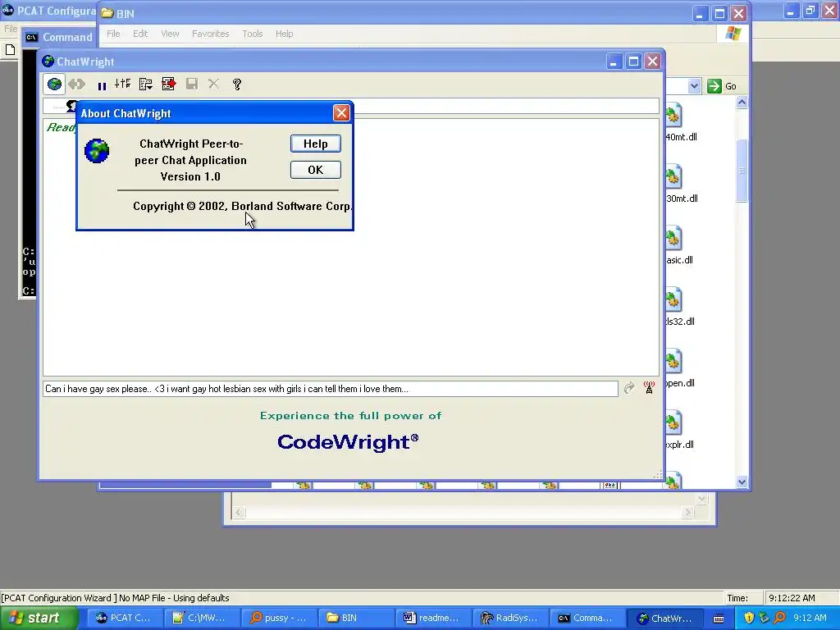Click the Windows flag logo in BIN window
840x630 pixels.
[733, 34]
